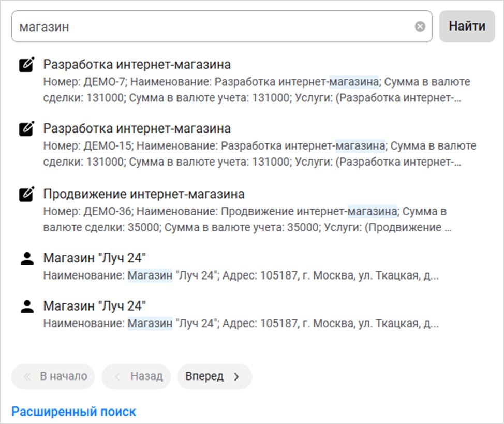Click the document icon beside Продвижение интернет-магазина
The height and width of the screenshot is (424, 504).
click(x=26, y=194)
